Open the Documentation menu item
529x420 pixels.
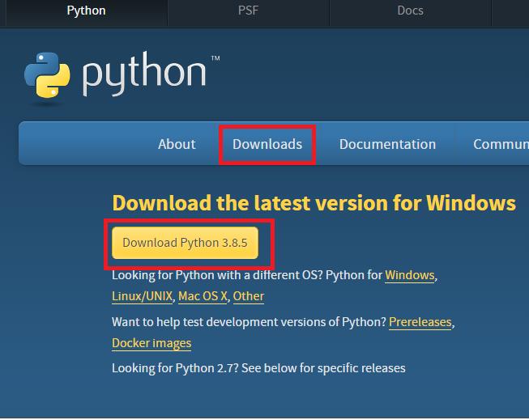(387, 144)
